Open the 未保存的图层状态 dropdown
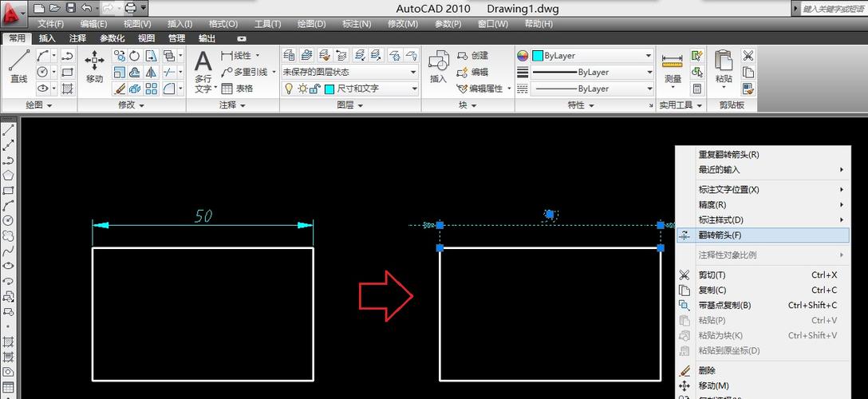The width and height of the screenshot is (868, 399). (x=350, y=73)
